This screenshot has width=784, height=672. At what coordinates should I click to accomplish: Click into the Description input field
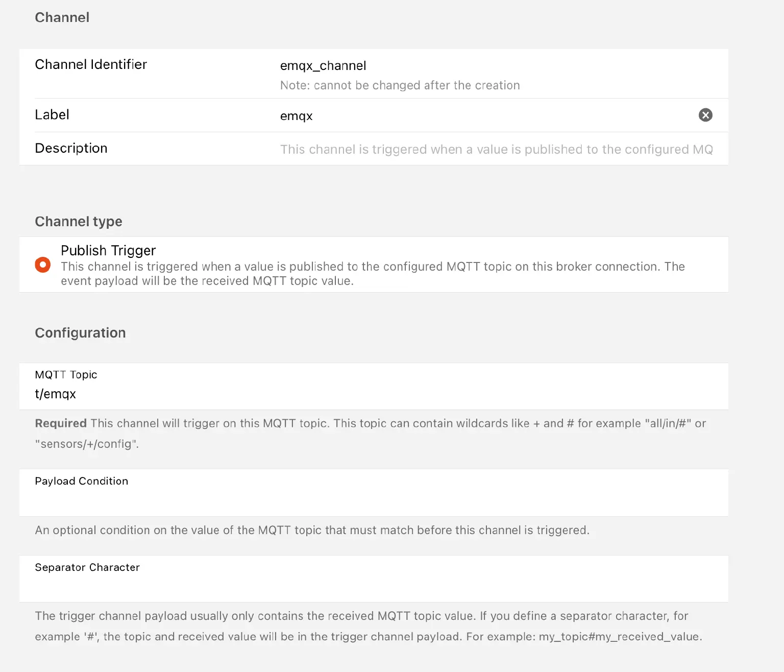point(496,149)
